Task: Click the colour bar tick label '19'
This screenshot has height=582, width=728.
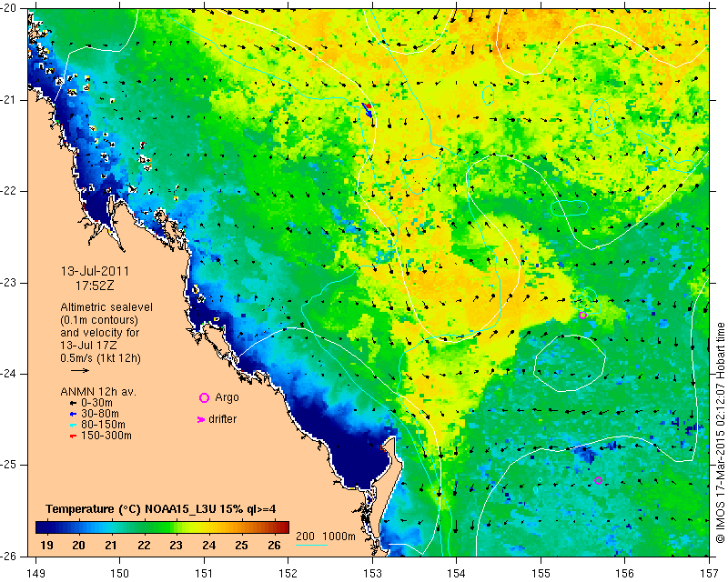Action: [46, 546]
